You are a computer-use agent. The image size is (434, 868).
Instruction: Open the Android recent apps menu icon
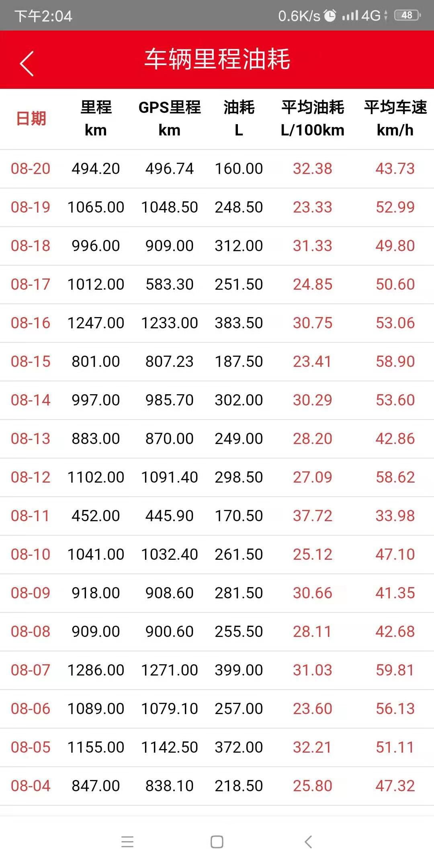pyautogui.click(x=127, y=841)
